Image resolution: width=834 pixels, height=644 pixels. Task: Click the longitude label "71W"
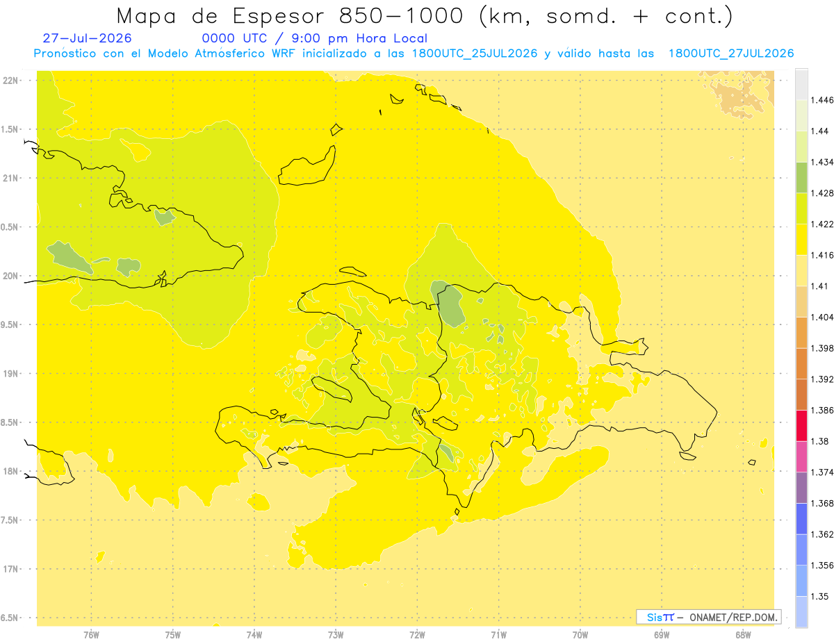pyautogui.click(x=498, y=634)
